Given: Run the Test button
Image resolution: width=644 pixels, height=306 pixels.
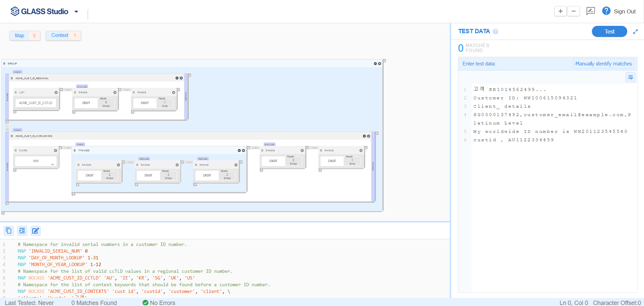Looking at the screenshot, I should tap(609, 32).
